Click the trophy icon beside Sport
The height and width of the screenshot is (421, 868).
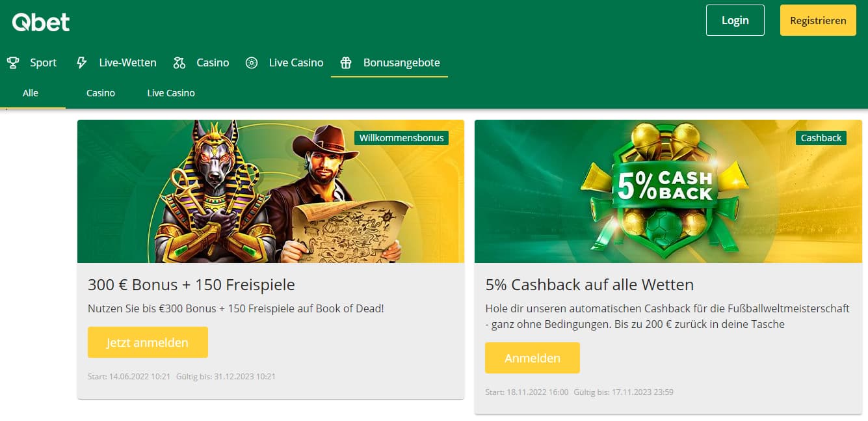point(12,62)
